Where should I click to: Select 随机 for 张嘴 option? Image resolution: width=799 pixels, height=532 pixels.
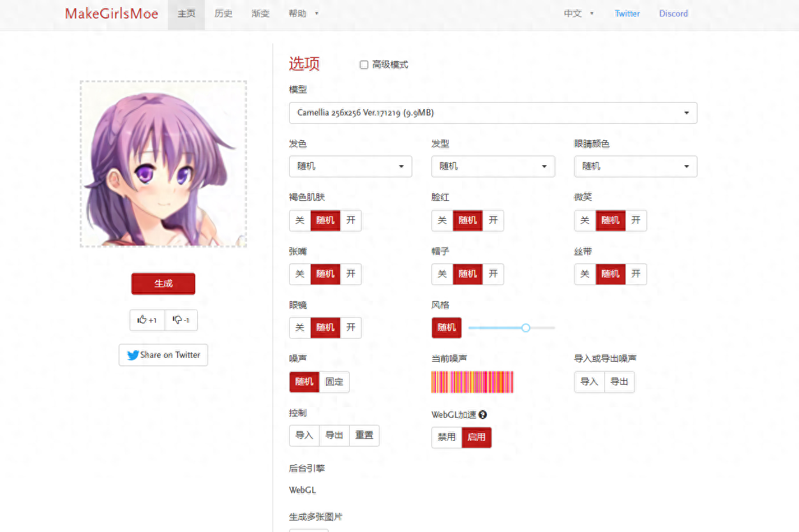(325, 274)
